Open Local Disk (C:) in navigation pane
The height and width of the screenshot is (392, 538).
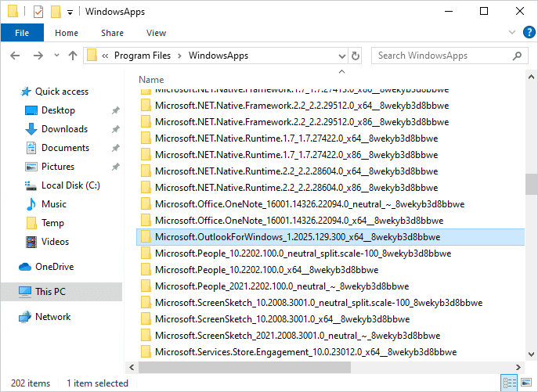pos(70,185)
